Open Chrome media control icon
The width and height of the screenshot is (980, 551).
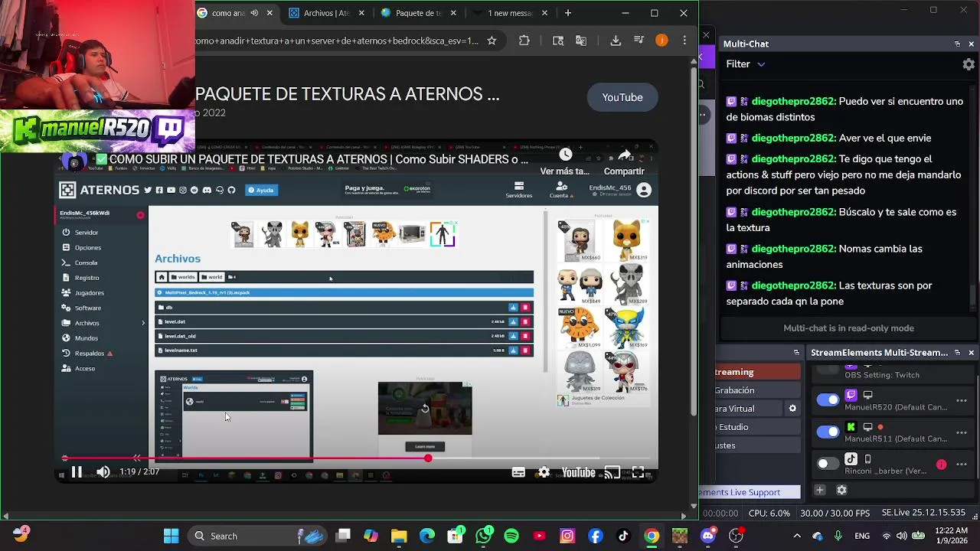[639, 41]
